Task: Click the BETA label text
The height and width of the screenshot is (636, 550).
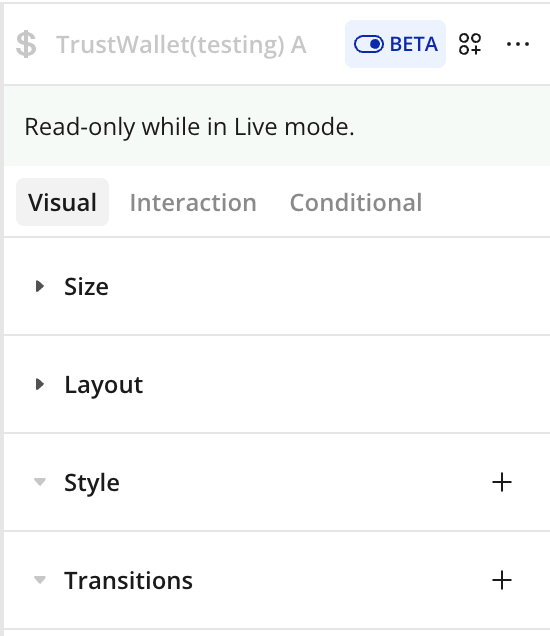Action: (414, 44)
